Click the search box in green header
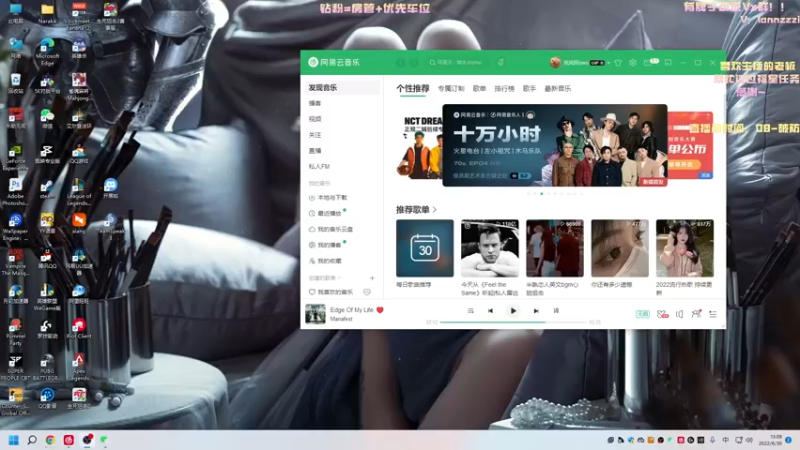800x450 pixels. tap(457, 62)
